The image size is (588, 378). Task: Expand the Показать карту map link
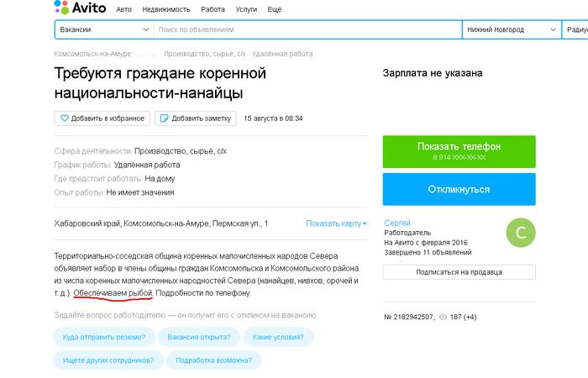coord(336,223)
